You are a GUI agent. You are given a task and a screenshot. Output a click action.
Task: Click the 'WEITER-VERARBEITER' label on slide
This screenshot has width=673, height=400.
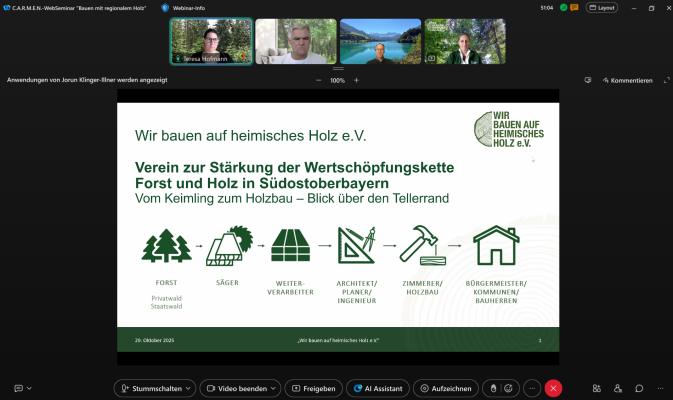coord(291,288)
